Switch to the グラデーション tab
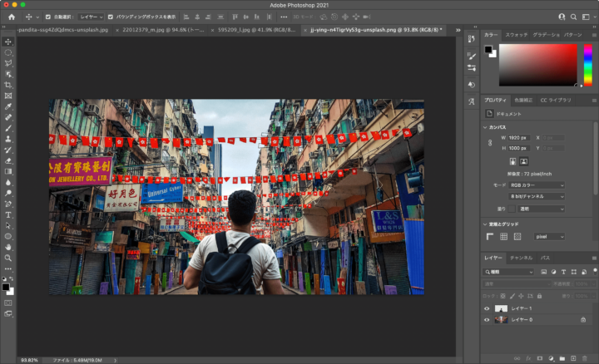This screenshot has width=599, height=364. [546, 35]
